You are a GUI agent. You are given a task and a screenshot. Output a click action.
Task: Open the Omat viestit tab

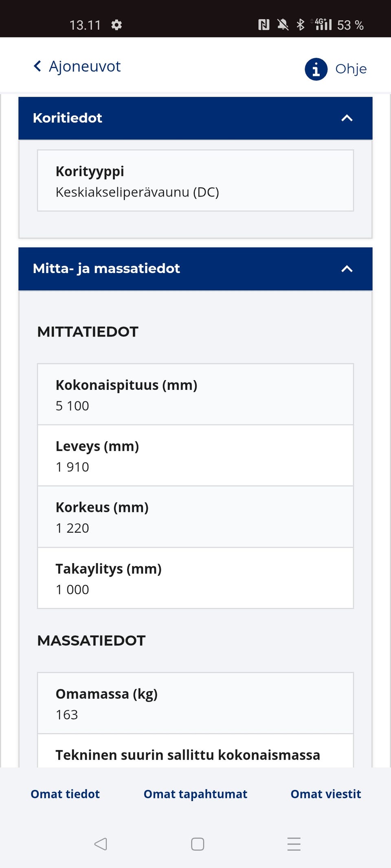[x=326, y=794]
